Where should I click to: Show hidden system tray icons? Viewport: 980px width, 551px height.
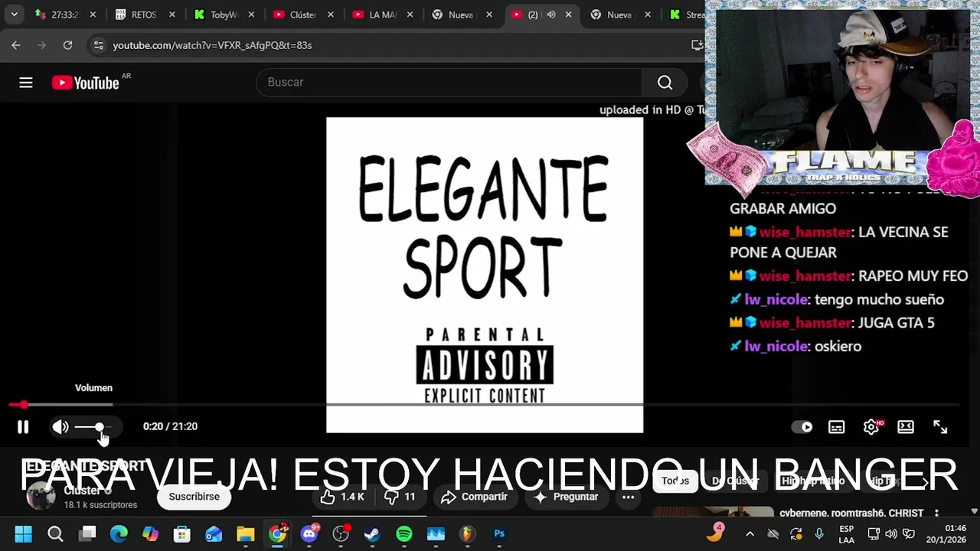click(x=750, y=534)
